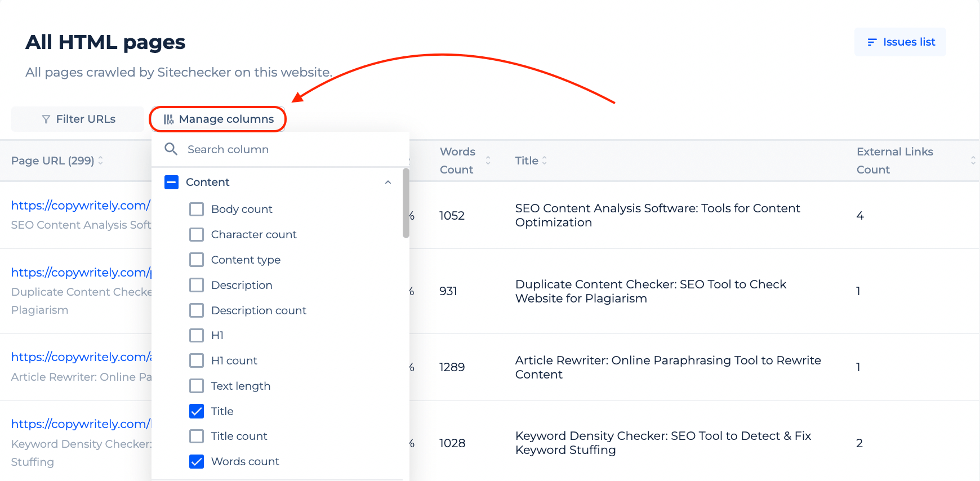Open the Filter URLs button
The width and height of the screenshot is (980, 481).
(78, 119)
